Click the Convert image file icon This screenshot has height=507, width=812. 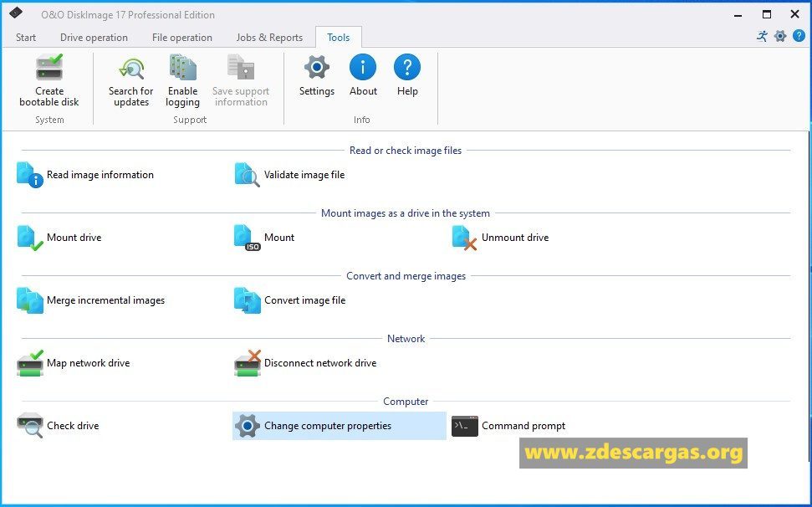pyautogui.click(x=247, y=300)
